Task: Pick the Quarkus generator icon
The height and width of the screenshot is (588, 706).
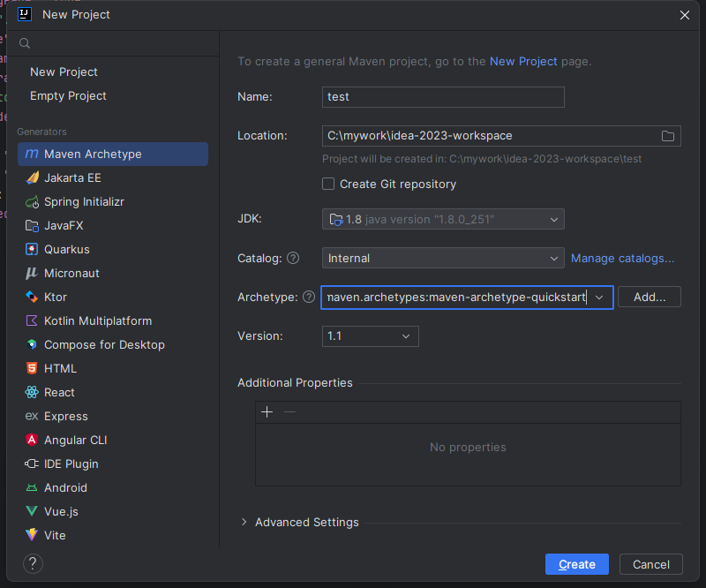Action: pos(32,249)
